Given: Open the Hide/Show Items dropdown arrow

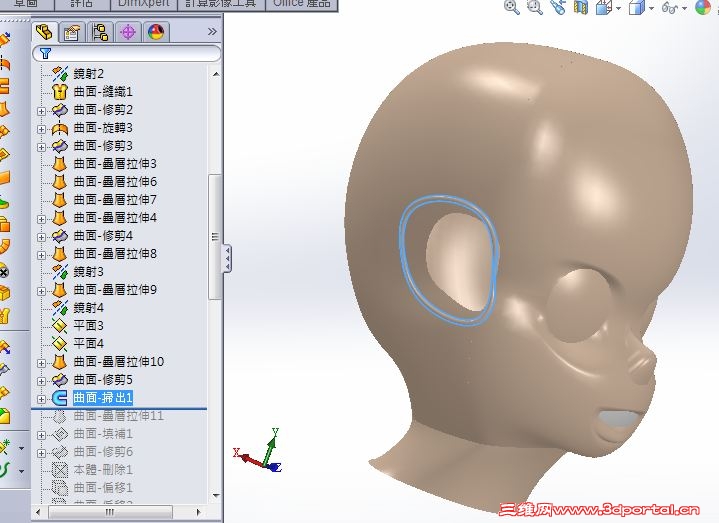Looking at the screenshot, I should tap(685, 8).
